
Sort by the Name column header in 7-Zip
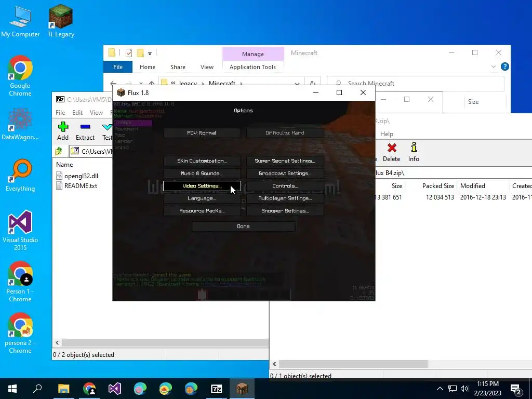[64, 165]
